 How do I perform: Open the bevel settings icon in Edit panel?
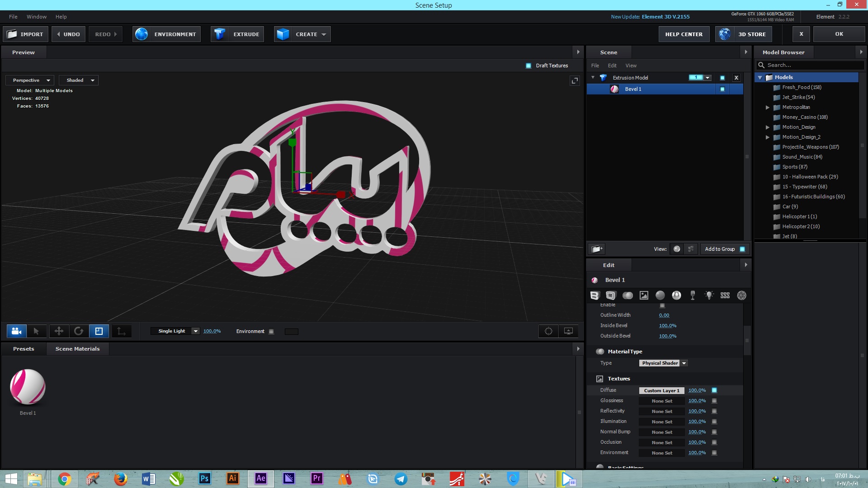[594, 296]
